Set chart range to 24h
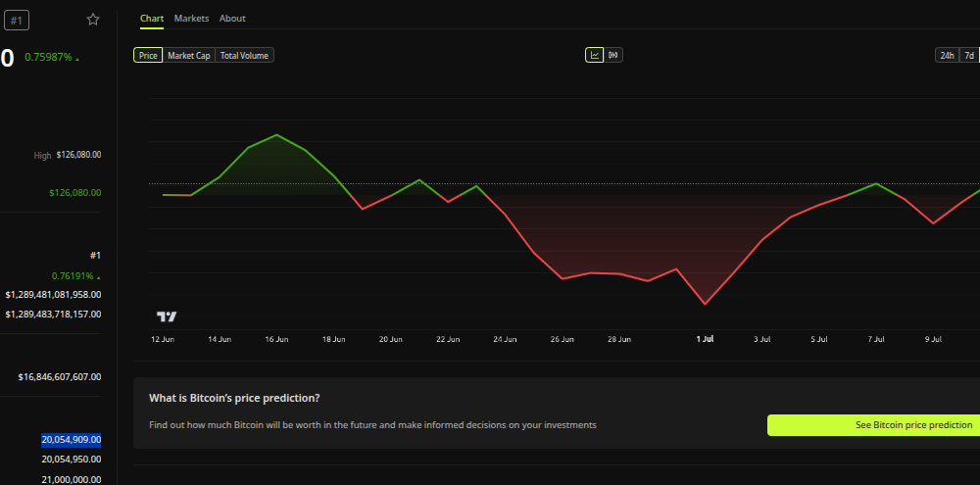The height and width of the screenshot is (485, 980). 947,55
